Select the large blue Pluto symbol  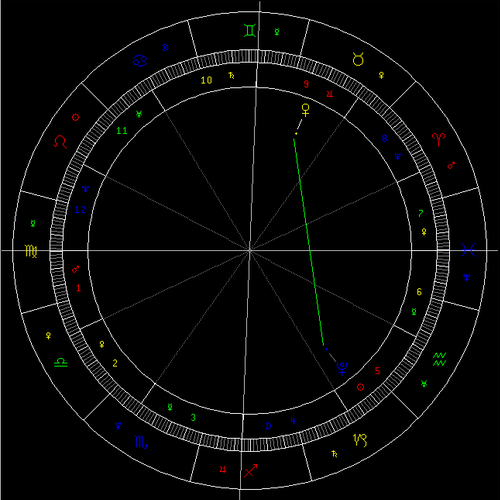click(342, 368)
